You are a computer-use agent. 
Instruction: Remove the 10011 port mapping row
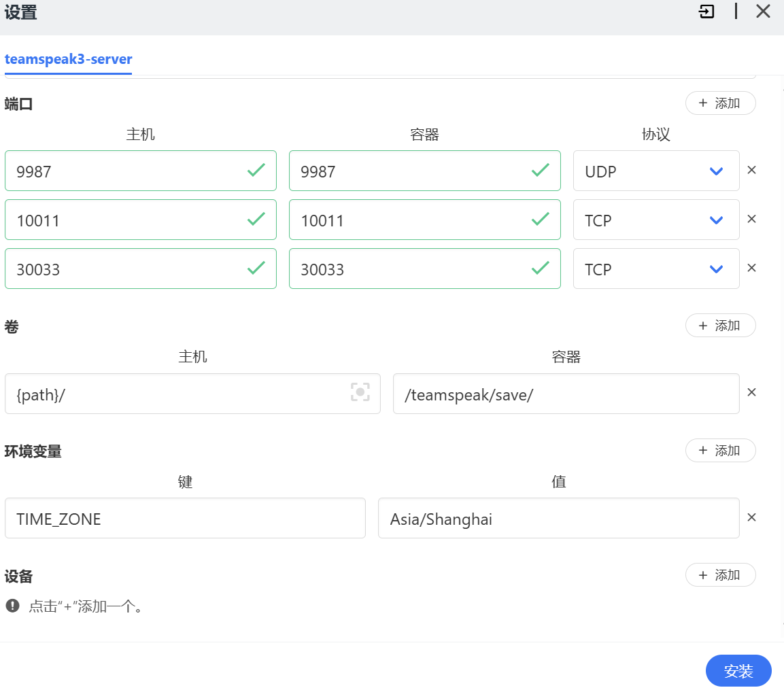(x=751, y=219)
